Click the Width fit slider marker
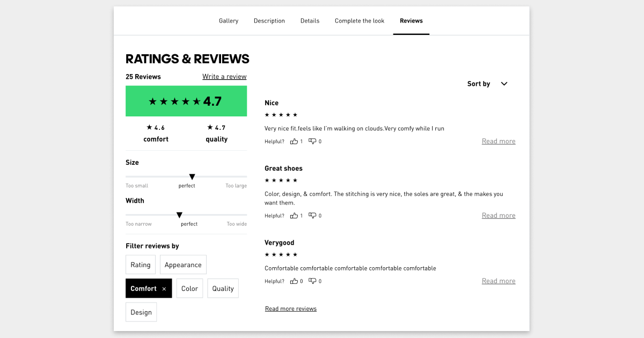 coord(179,215)
